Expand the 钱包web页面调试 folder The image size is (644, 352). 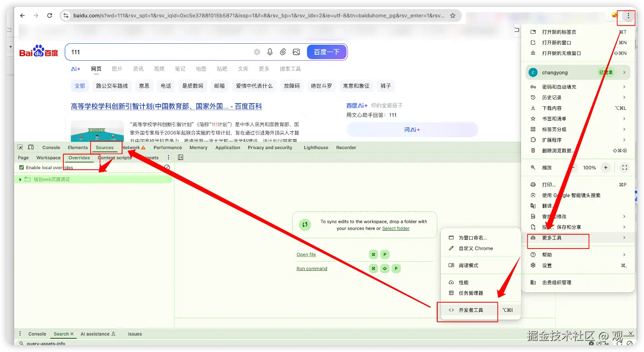pos(20,179)
